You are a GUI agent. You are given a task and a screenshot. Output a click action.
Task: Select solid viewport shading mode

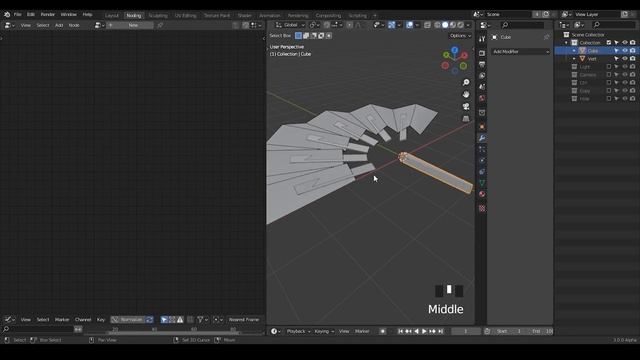[445, 25]
